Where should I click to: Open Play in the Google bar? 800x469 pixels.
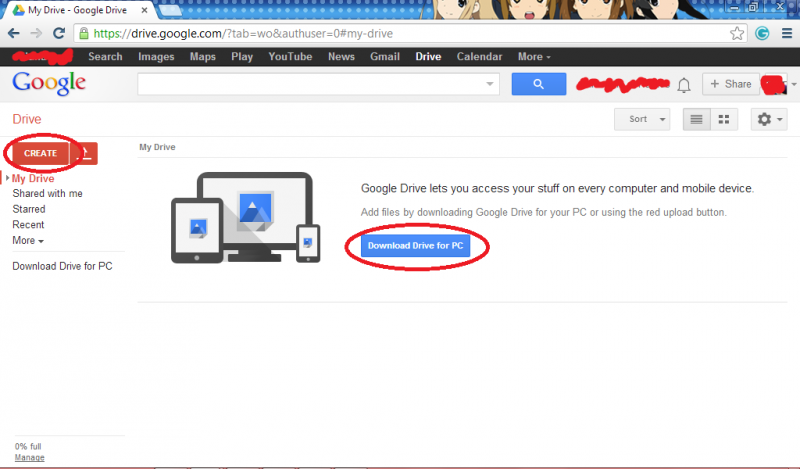[x=242, y=57]
